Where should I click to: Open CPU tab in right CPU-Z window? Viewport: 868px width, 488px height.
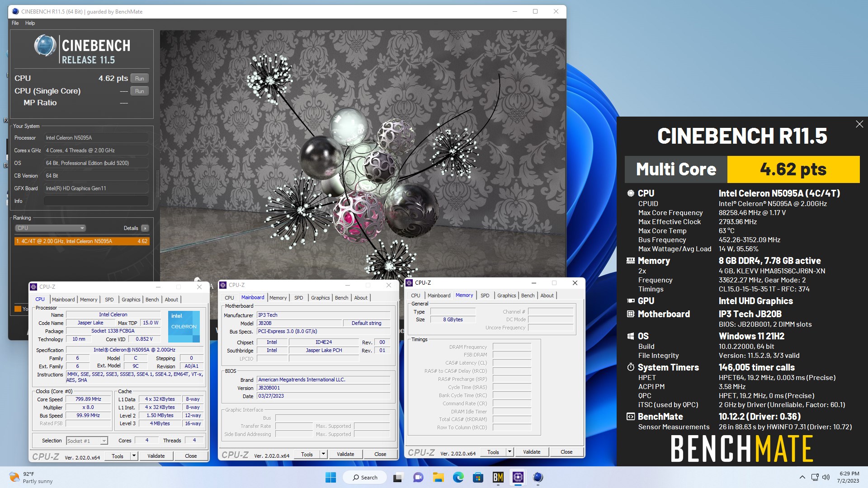coord(416,296)
